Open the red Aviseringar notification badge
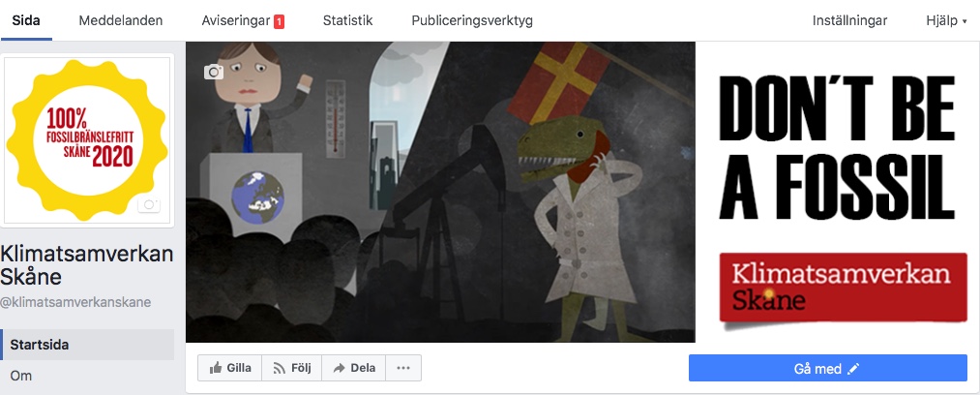Image resolution: width=980 pixels, height=395 pixels. [279, 21]
